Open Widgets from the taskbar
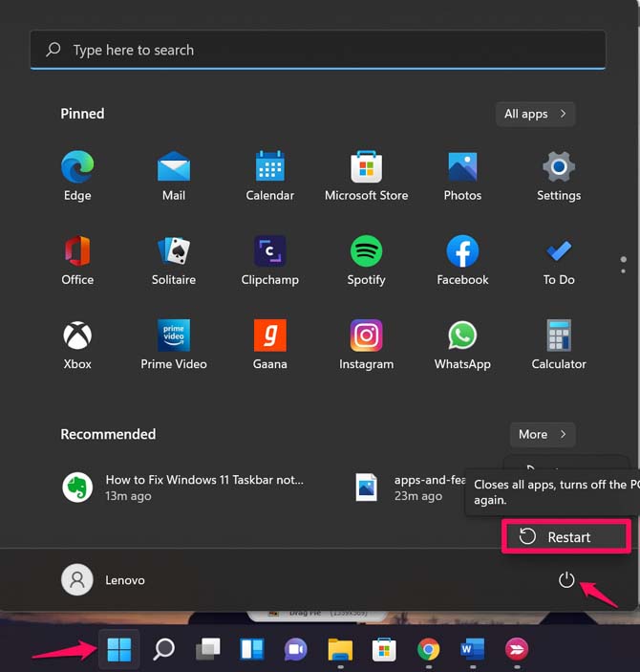The image size is (640, 672). coord(252,649)
